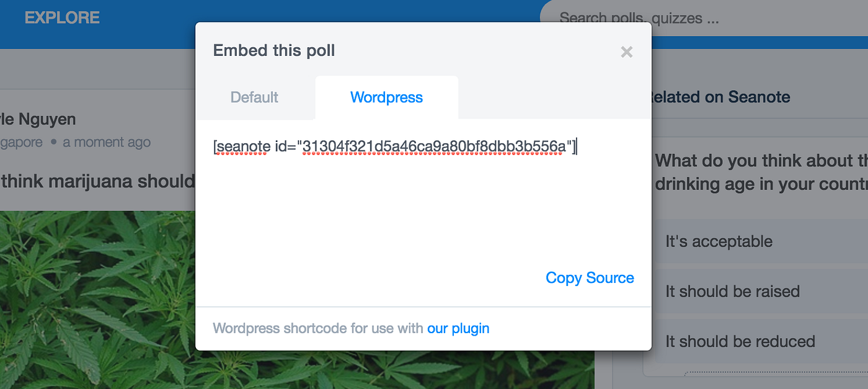Click the blue Embed this poll title
868x389 pixels.
pos(274,50)
